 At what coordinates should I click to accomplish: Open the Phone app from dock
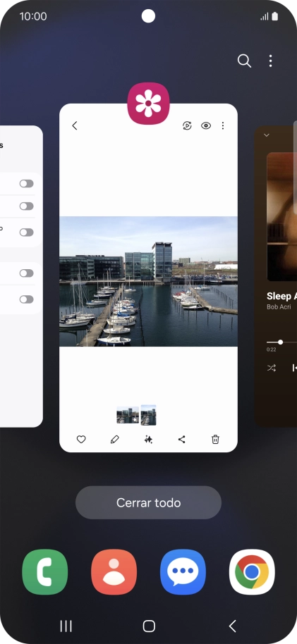point(45,571)
